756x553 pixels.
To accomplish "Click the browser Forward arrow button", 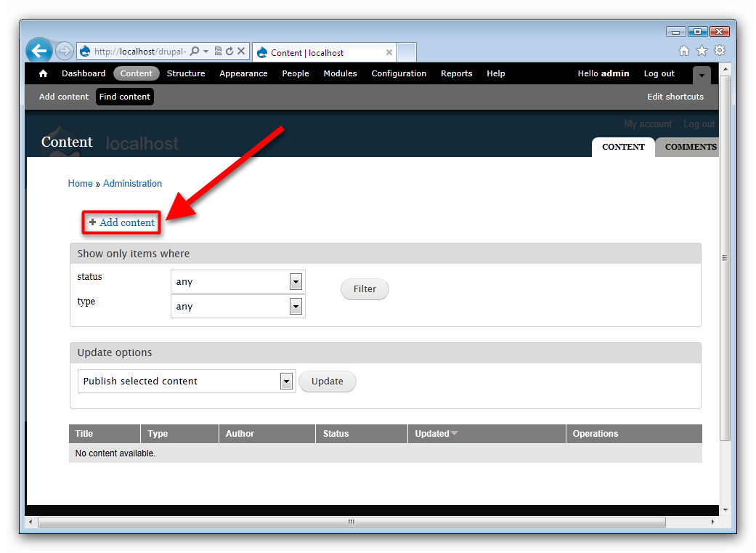I will pos(64,51).
